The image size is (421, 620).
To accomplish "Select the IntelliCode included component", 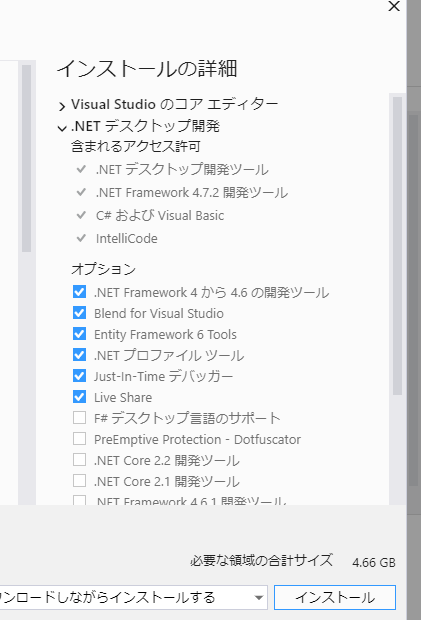I will (126, 238).
